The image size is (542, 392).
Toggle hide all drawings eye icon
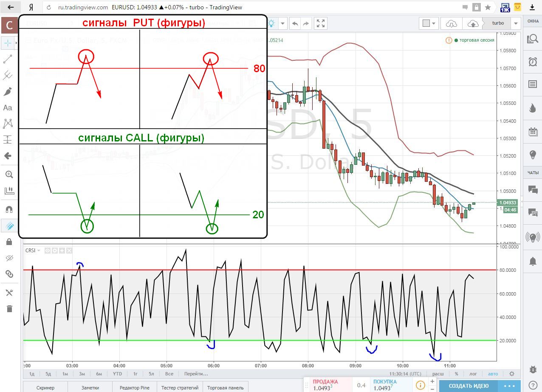click(x=9, y=258)
